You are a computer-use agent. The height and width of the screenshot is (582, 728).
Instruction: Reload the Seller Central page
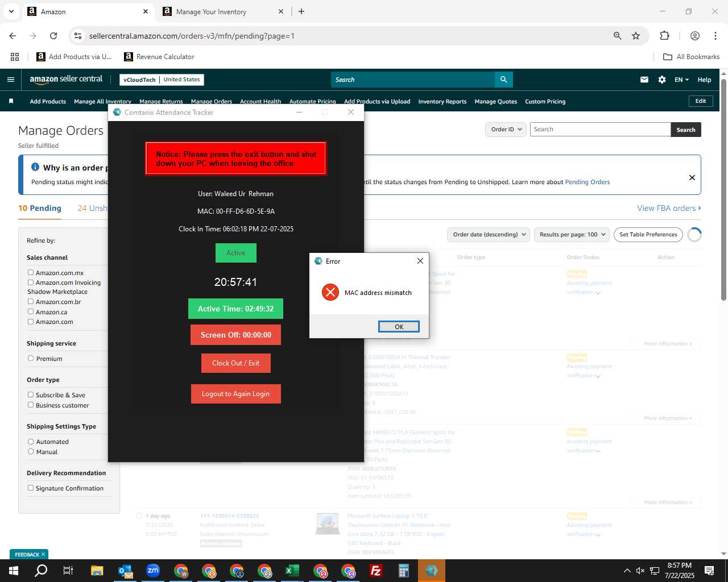(53, 36)
